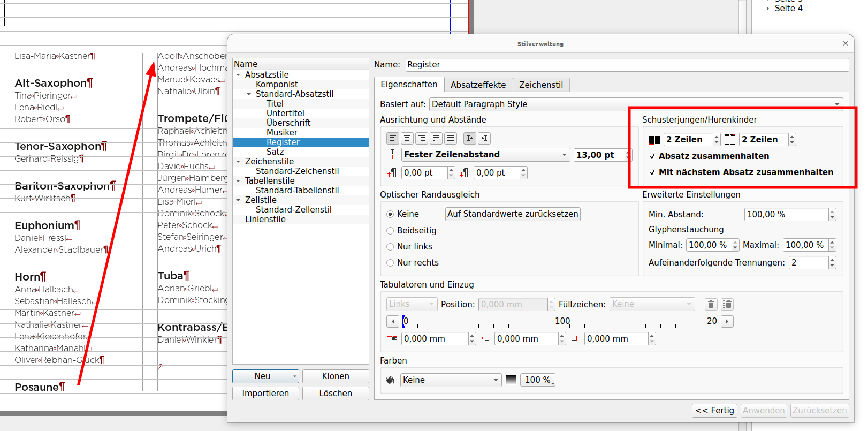Image resolution: width=868 pixels, height=431 pixels.
Task: Delete selected tabulator with trash icon
Action: pyautogui.click(x=711, y=305)
